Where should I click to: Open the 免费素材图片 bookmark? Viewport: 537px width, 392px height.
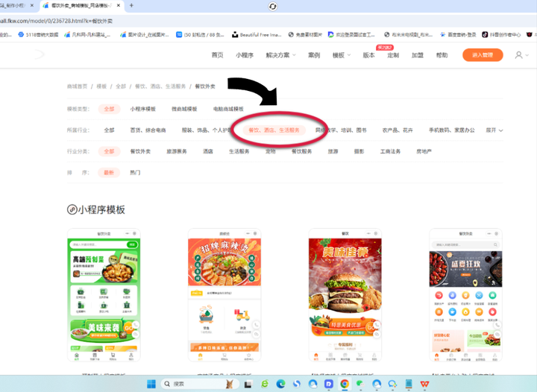305,34
